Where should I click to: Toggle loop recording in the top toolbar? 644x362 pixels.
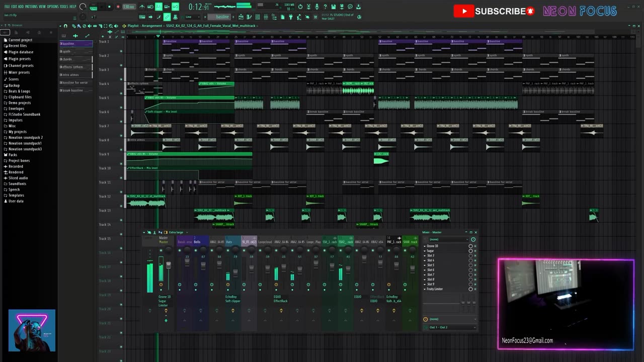click(175, 7)
